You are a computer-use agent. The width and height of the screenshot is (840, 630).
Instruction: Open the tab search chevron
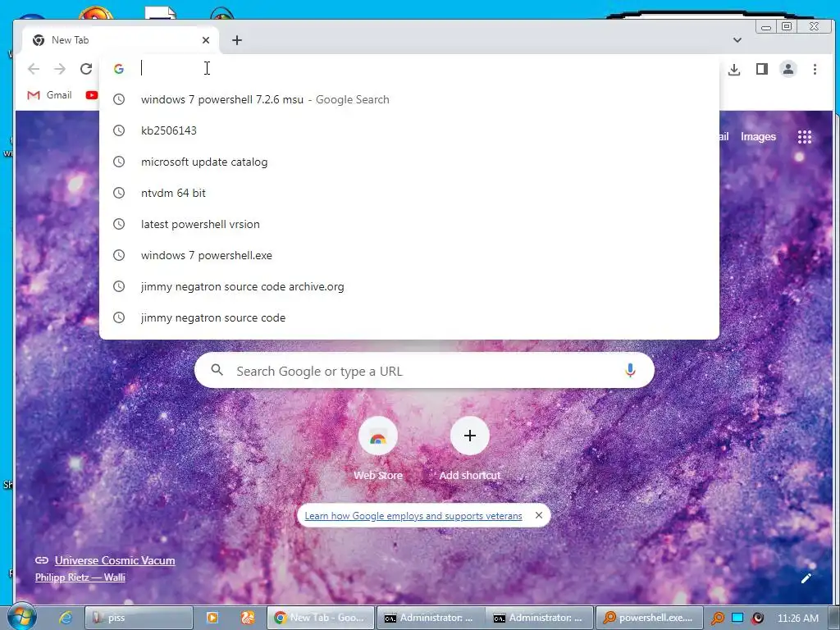[x=737, y=40]
